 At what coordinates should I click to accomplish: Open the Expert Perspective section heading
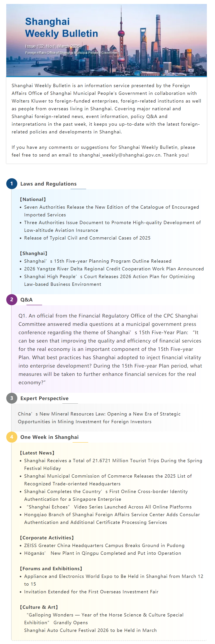pos(44,398)
